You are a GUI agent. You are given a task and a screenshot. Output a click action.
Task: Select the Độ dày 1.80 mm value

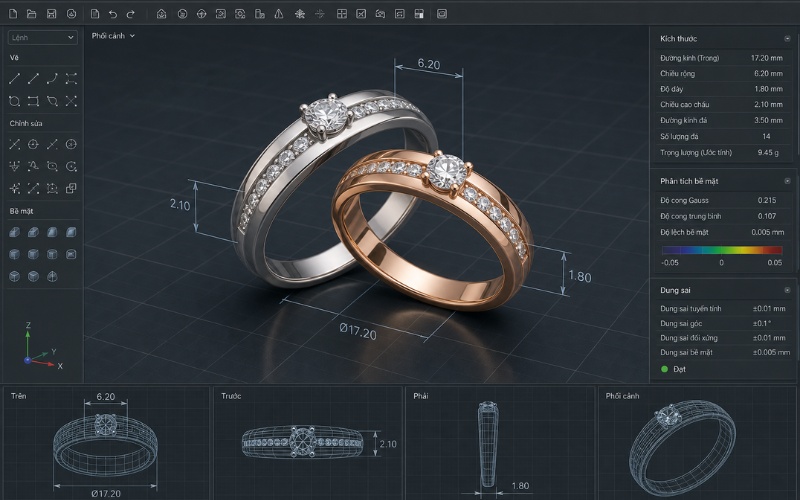[768, 89]
